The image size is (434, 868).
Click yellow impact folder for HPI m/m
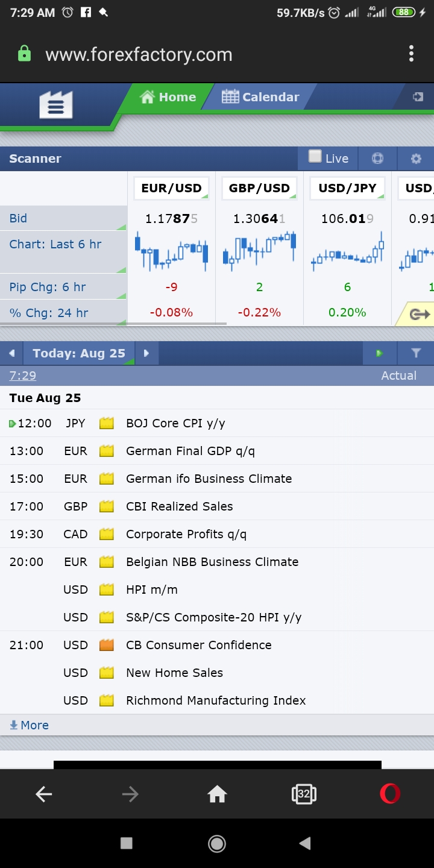tap(107, 590)
